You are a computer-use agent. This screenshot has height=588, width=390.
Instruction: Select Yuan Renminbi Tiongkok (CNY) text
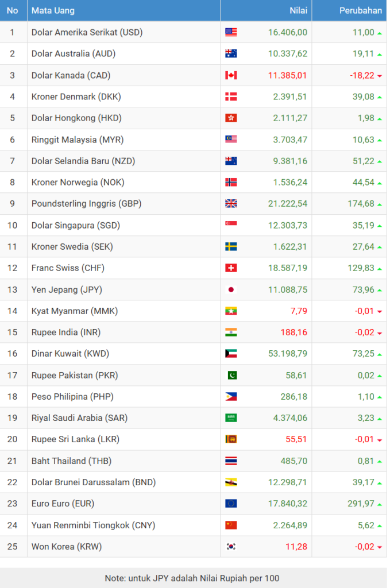click(94, 525)
